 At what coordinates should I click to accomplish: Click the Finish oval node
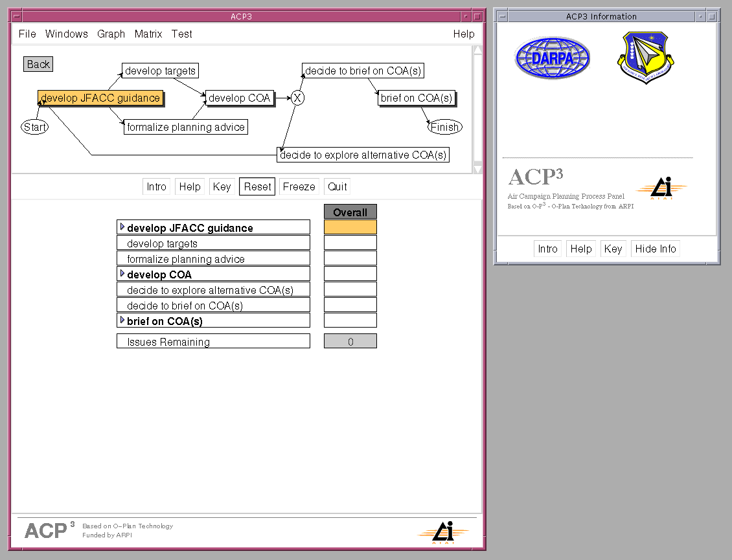[444, 127]
